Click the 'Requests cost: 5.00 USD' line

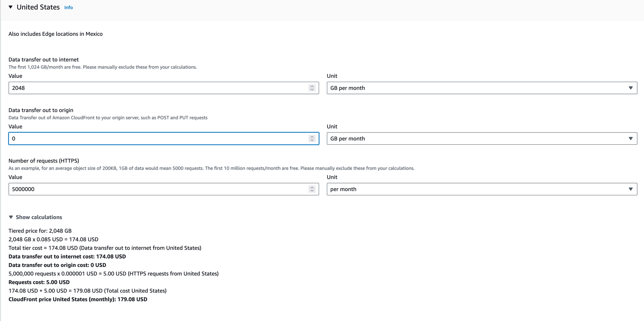coord(39,282)
